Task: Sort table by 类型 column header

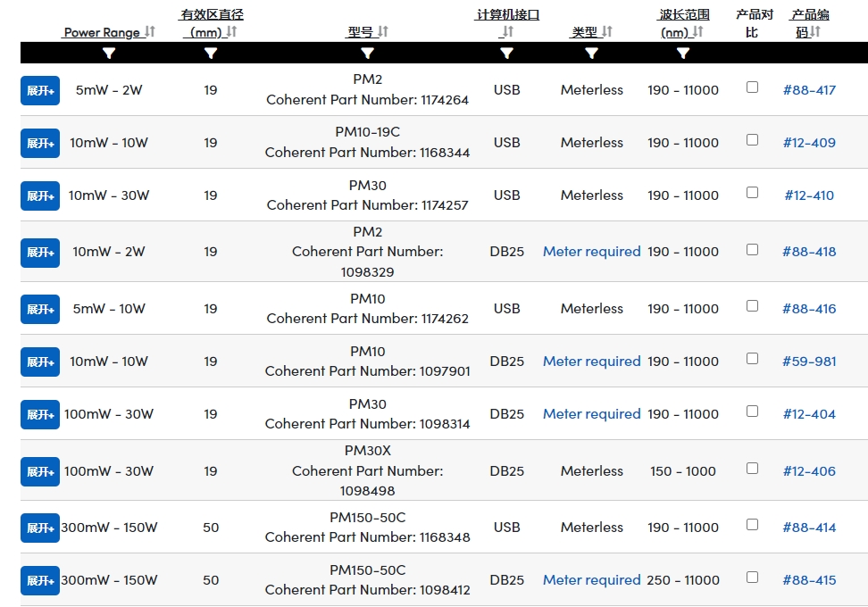Action: (x=585, y=32)
